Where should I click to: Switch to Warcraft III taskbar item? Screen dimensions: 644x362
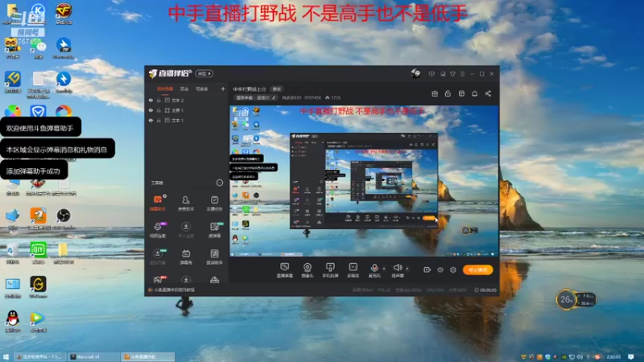tap(93, 356)
